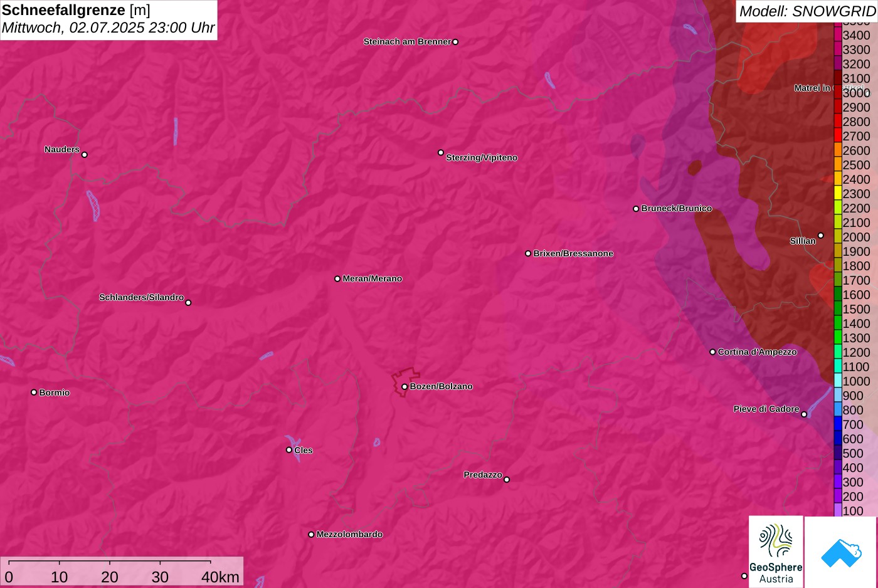Click the Meran/Merano marker dot
The width and height of the screenshot is (878, 588).
(337, 278)
